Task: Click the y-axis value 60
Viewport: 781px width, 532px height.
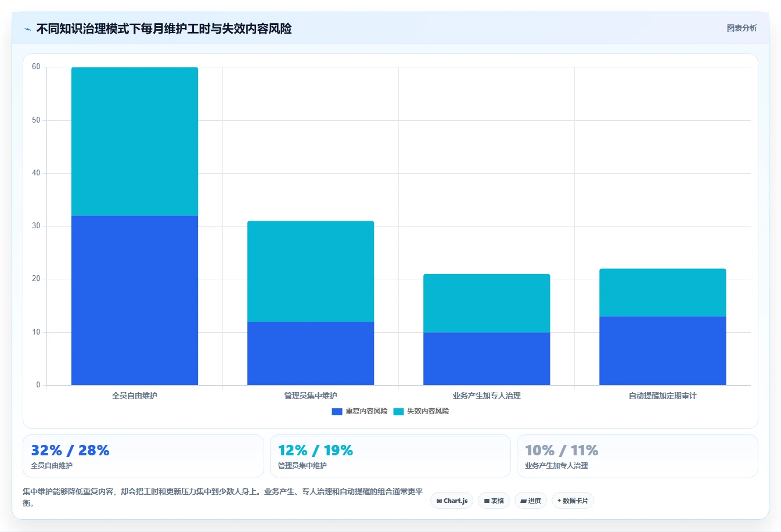Action: point(36,67)
